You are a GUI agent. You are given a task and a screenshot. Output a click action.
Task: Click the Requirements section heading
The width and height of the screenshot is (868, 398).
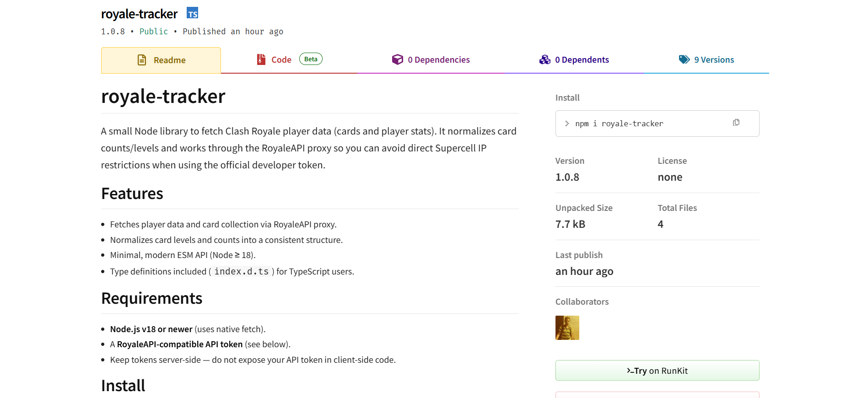[151, 298]
